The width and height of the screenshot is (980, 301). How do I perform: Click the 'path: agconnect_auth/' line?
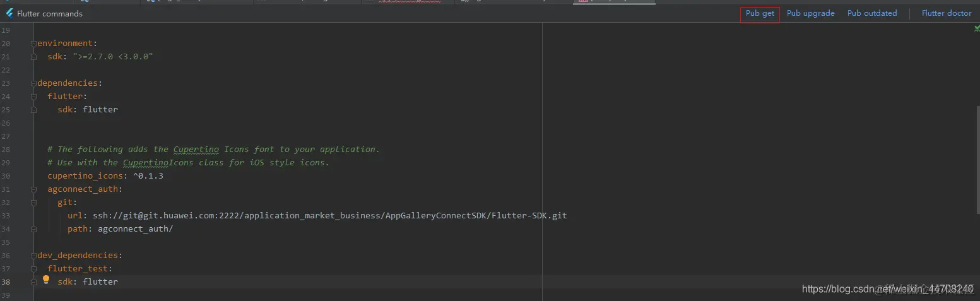click(121, 229)
